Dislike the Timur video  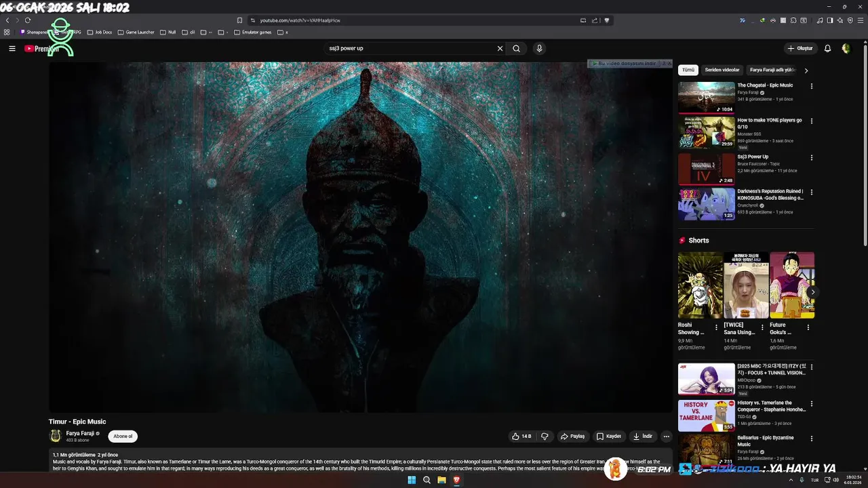[x=545, y=436]
